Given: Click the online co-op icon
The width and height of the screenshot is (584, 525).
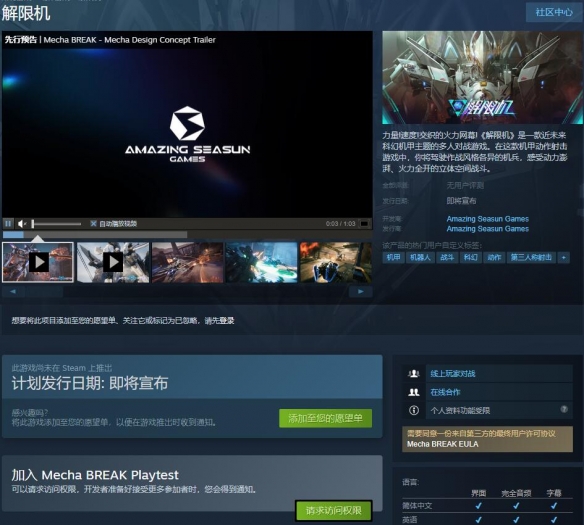Looking at the screenshot, I should (x=414, y=392).
